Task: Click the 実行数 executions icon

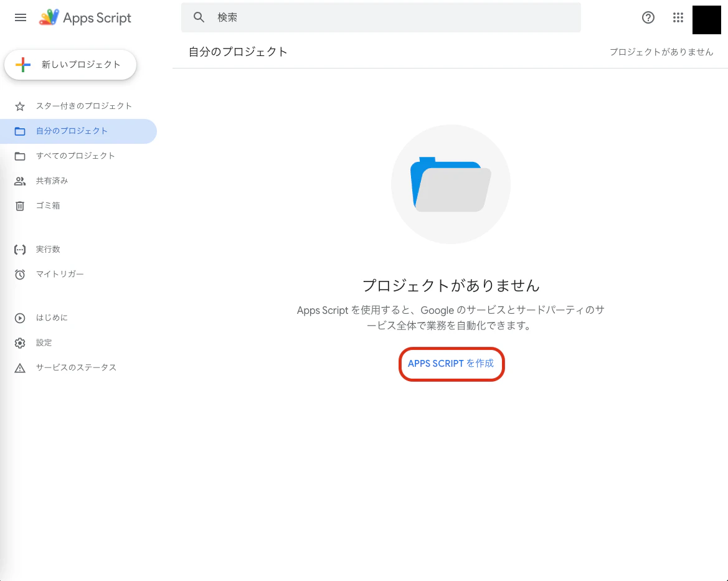Action: pyautogui.click(x=19, y=249)
